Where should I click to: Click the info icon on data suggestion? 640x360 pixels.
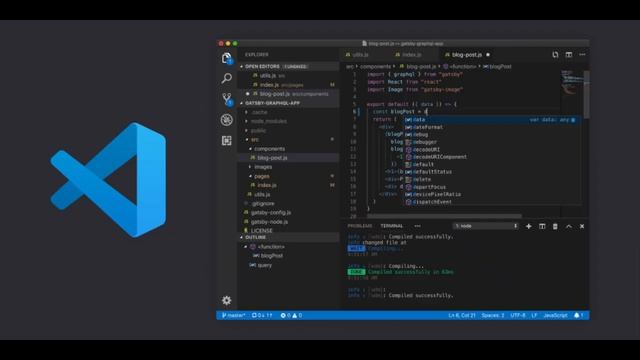pyautogui.click(x=573, y=120)
